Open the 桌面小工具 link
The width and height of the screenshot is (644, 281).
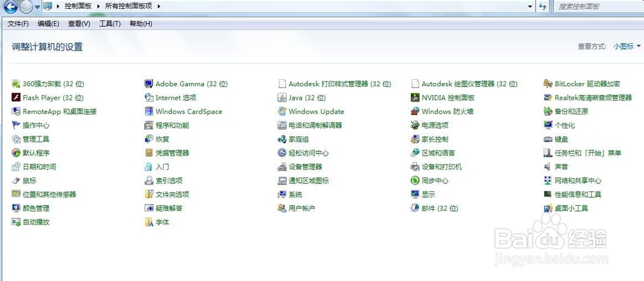(x=571, y=208)
